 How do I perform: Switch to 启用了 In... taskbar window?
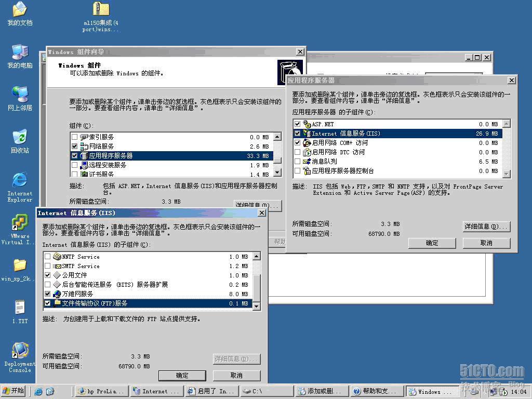click(x=212, y=391)
